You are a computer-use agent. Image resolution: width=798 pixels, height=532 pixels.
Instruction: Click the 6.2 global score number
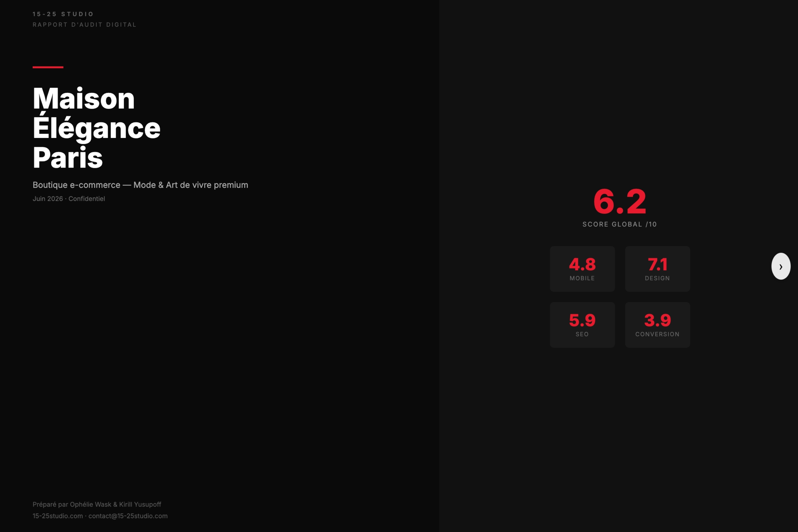[620, 201]
